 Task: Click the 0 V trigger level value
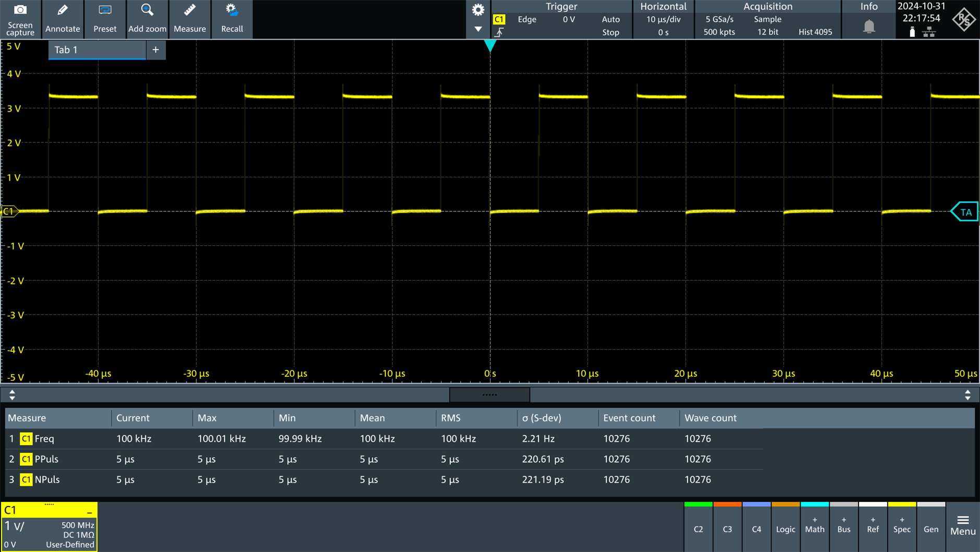tap(569, 19)
